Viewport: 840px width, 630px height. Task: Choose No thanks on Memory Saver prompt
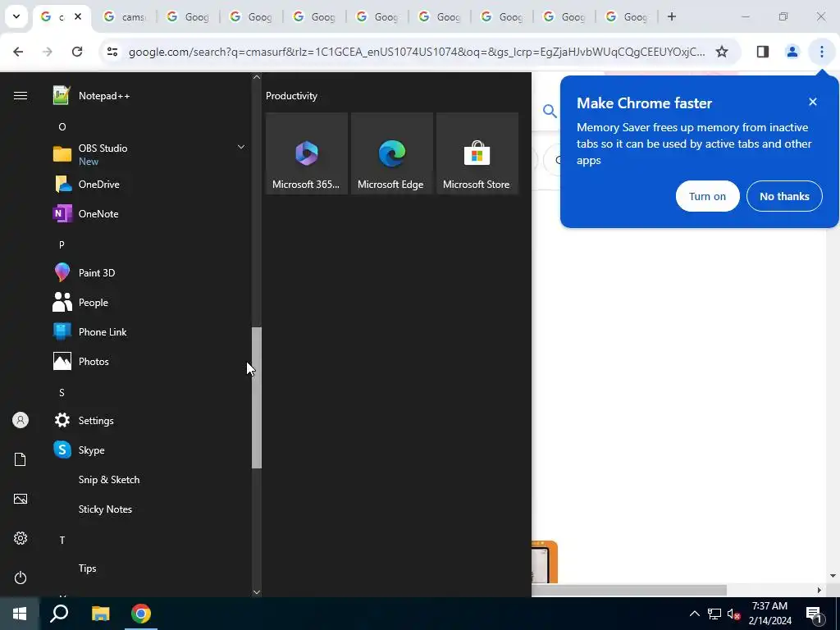click(784, 196)
